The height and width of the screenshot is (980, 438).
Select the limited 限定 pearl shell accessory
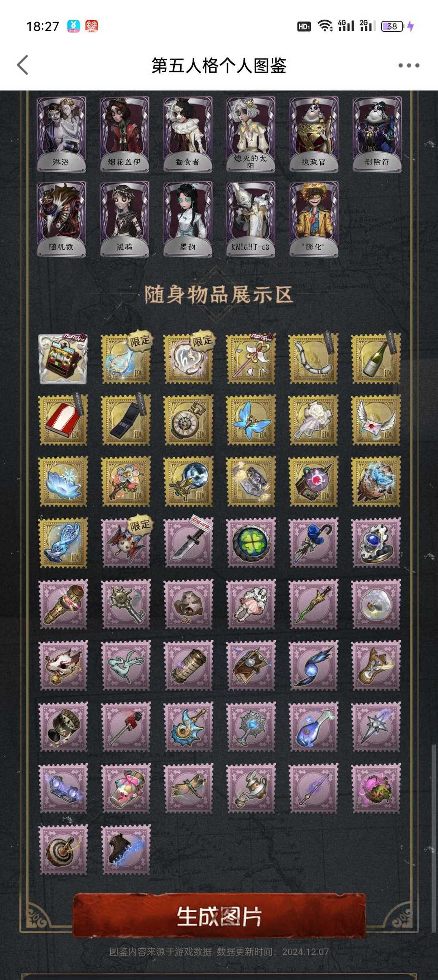coord(188,359)
